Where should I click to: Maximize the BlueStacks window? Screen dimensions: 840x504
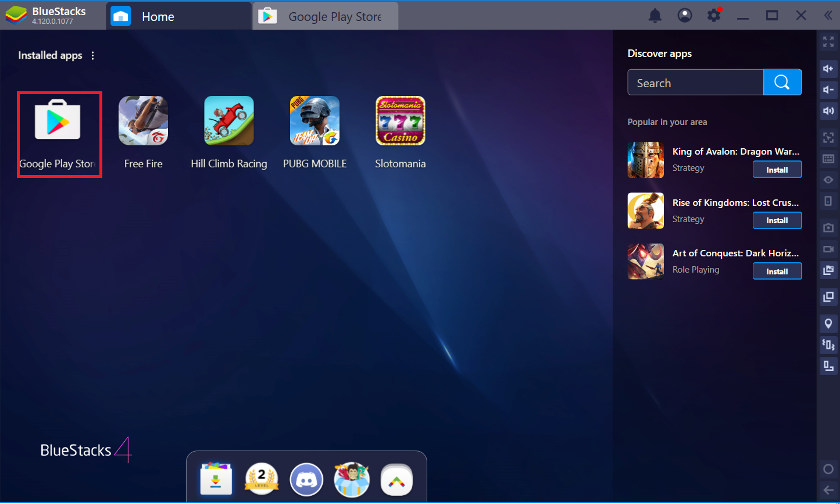point(772,16)
